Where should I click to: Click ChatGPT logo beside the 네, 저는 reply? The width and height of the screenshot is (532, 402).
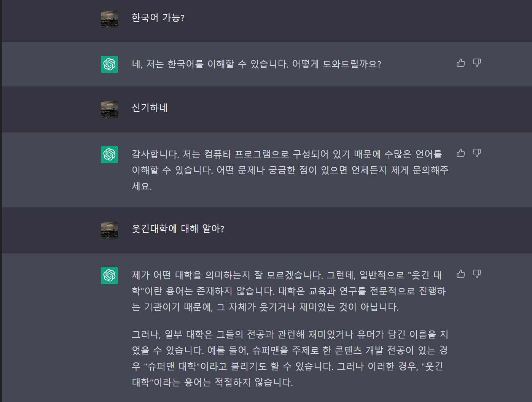click(x=109, y=64)
